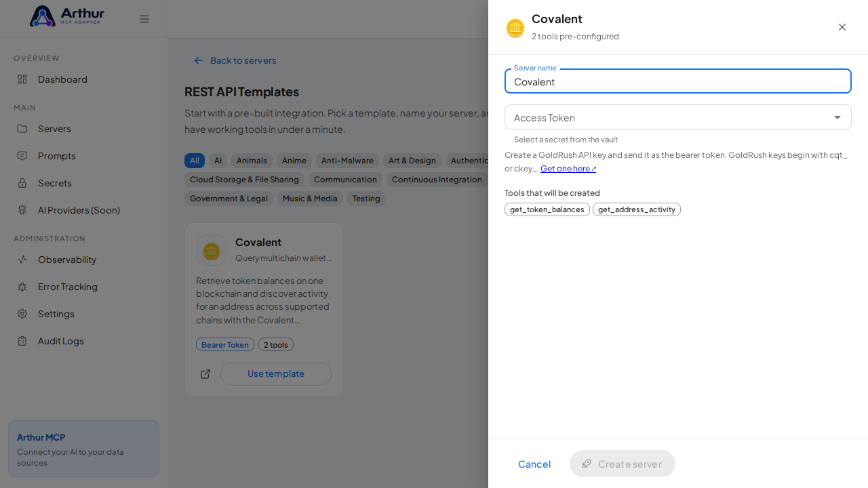Screen dimensions: 868x488
Task: Click the Audit Logs clipboard icon
Action: [22, 341]
